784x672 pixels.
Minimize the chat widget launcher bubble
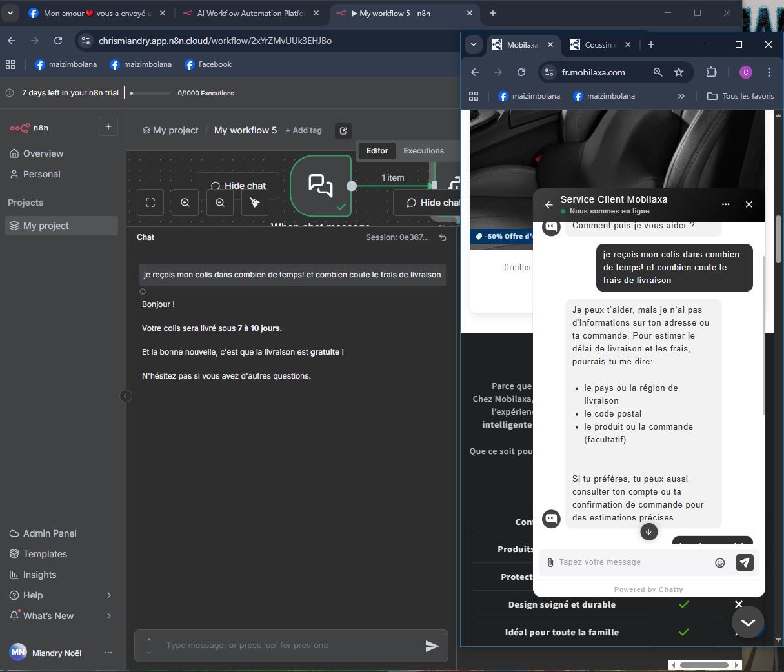[x=748, y=622]
